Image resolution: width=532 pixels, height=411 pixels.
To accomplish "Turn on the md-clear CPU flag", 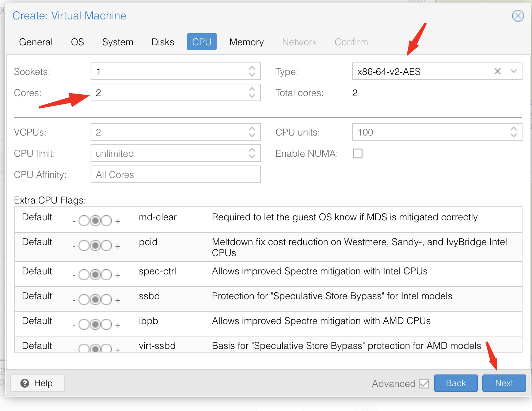I will (x=107, y=221).
